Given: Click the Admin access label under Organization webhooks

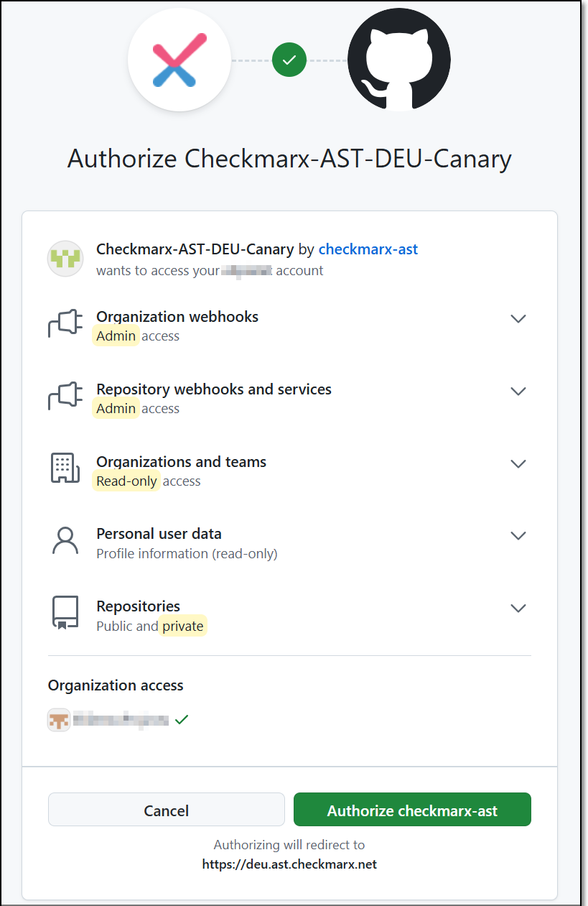Looking at the screenshot, I should 138,336.
